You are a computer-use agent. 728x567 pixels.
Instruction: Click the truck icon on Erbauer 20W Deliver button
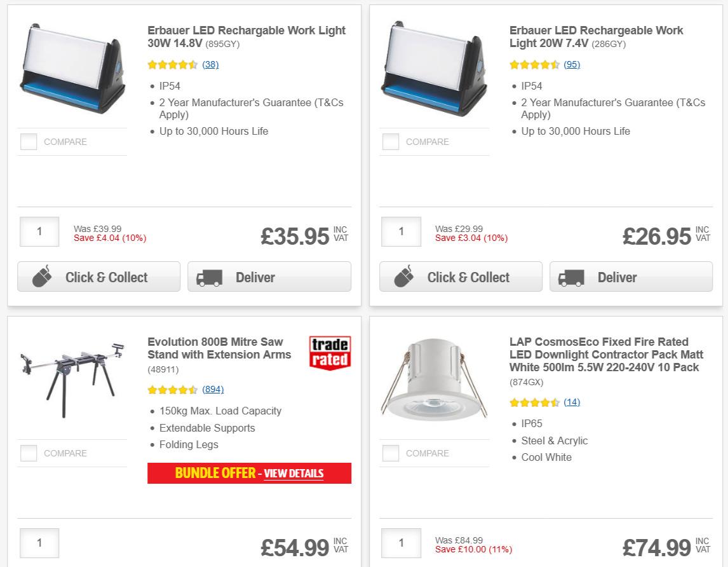point(570,276)
